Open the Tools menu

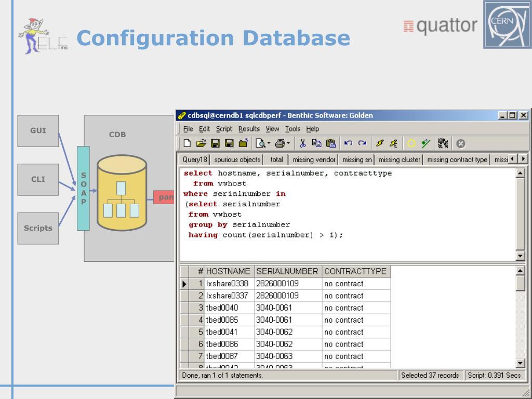[x=292, y=129]
